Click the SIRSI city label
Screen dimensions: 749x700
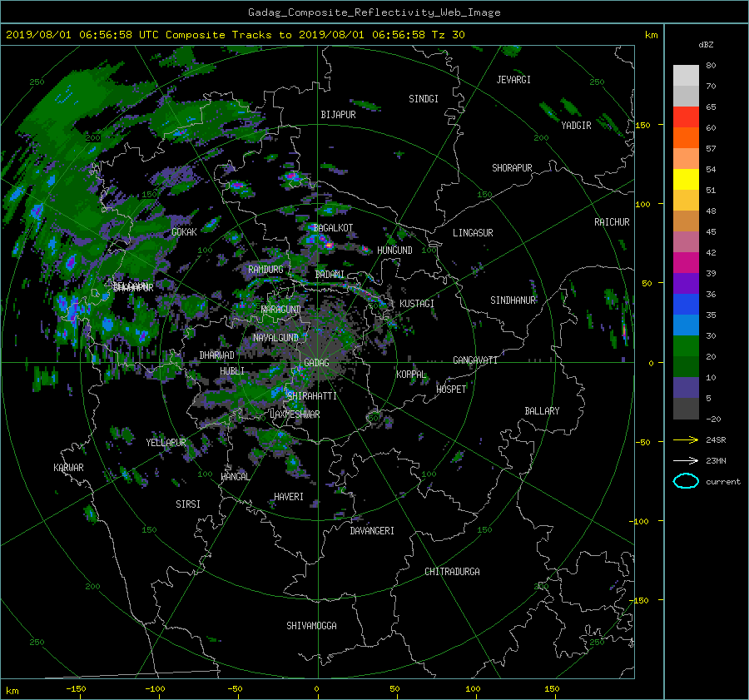(x=188, y=504)
